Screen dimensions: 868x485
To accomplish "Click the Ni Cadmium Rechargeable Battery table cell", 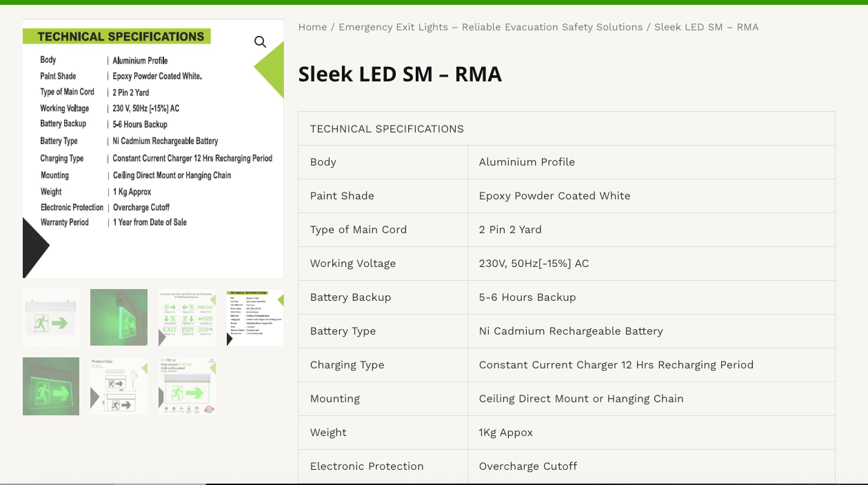I will 652,331.
